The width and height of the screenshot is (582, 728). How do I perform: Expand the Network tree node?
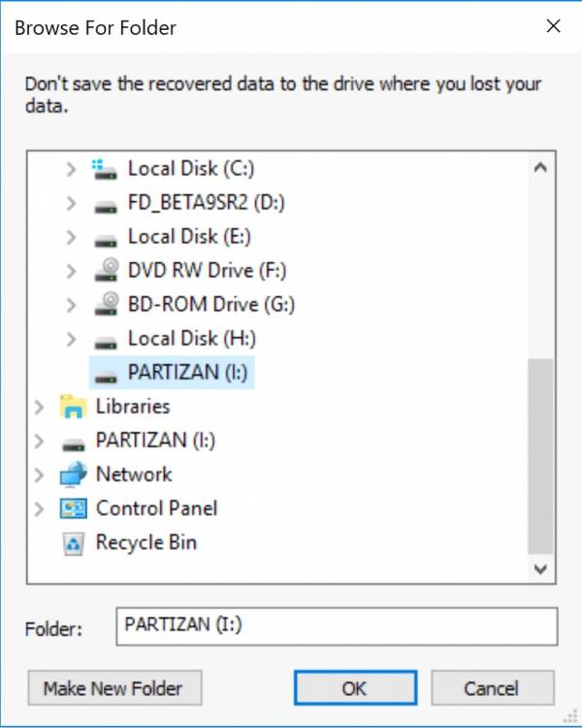tap(39, 475)
